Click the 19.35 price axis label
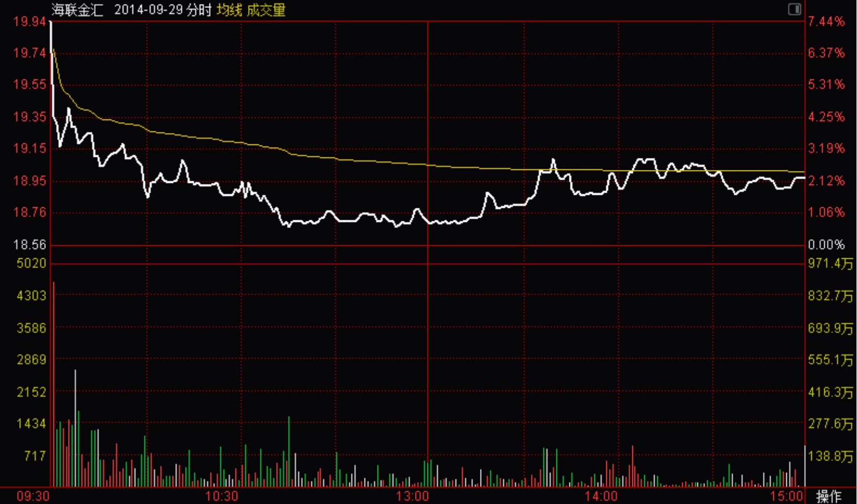The width and height of the screenshot is (857, 504). (30, 117)
